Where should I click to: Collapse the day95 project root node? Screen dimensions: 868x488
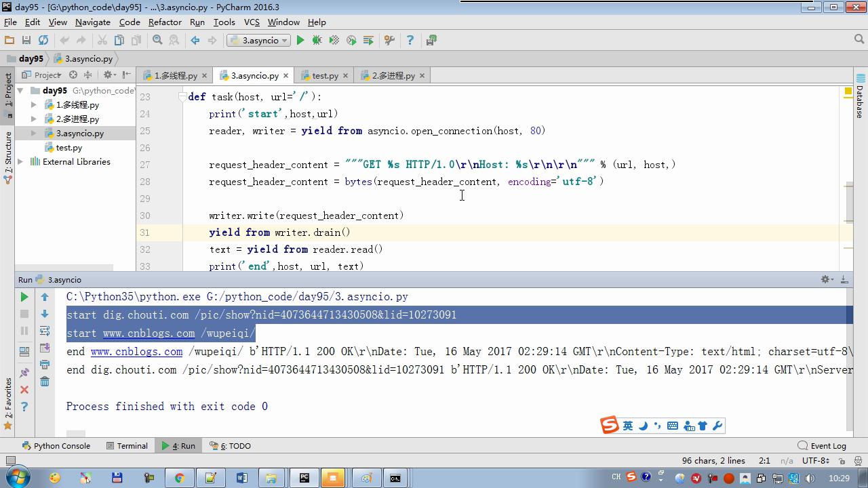tap(20, 90)
